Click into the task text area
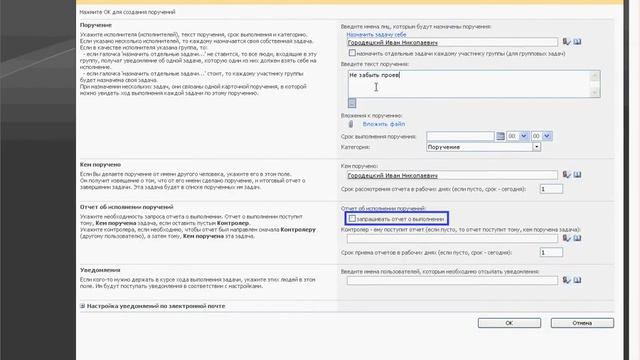Screen dimensions: 640x360 coord(469,84)
